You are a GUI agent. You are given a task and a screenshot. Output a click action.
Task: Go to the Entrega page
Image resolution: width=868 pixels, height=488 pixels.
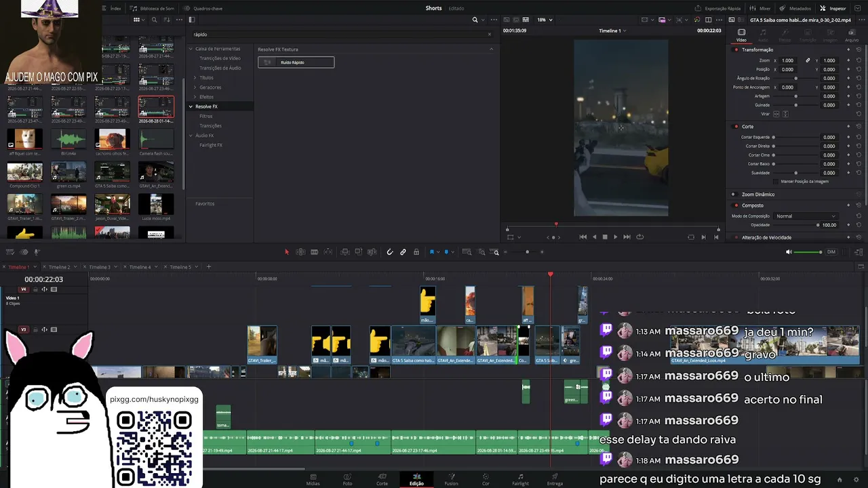[x=555, y=479]
